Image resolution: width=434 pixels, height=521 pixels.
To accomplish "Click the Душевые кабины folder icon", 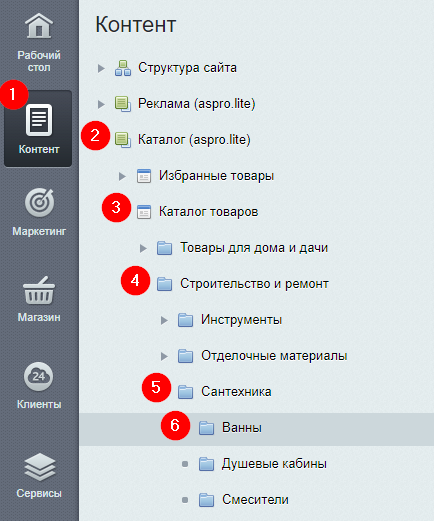I will point(207,464).
